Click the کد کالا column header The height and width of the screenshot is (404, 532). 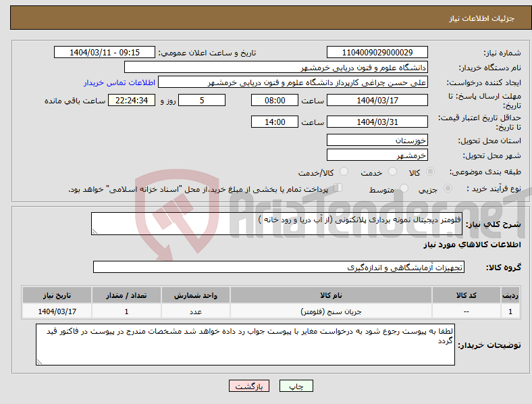point(467,295)
